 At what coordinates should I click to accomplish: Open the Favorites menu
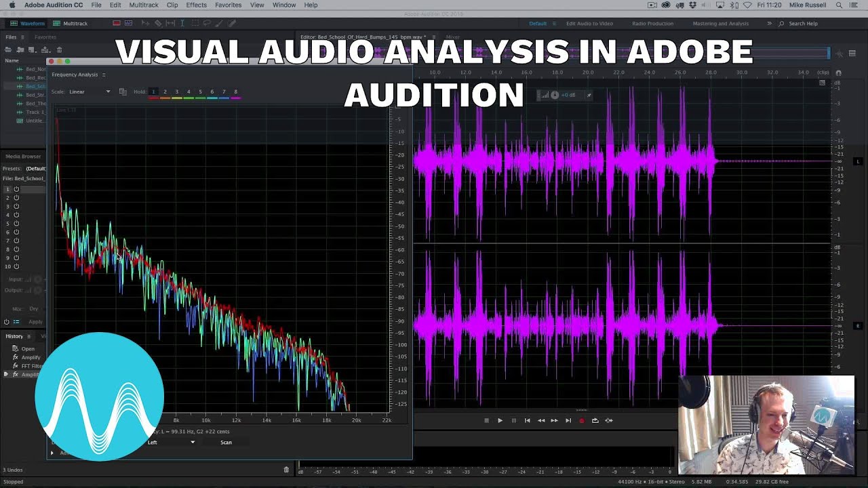coord(229,5)
